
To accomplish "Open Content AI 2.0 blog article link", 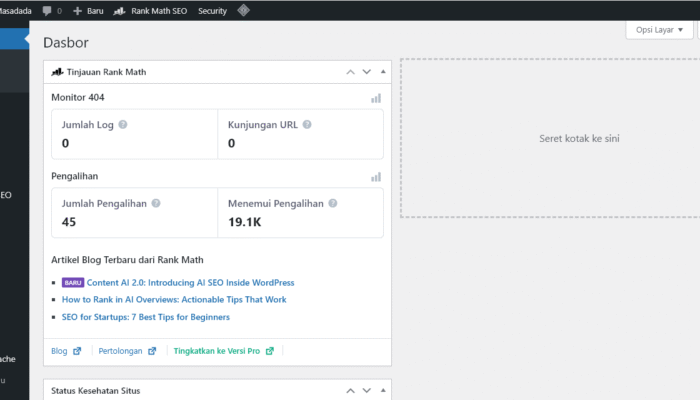I will (191, 283).
